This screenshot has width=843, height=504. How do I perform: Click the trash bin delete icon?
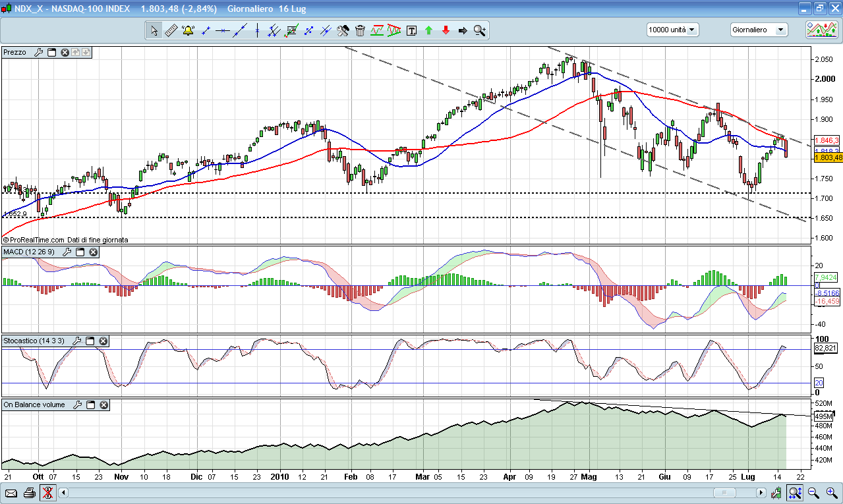(360, 30)
